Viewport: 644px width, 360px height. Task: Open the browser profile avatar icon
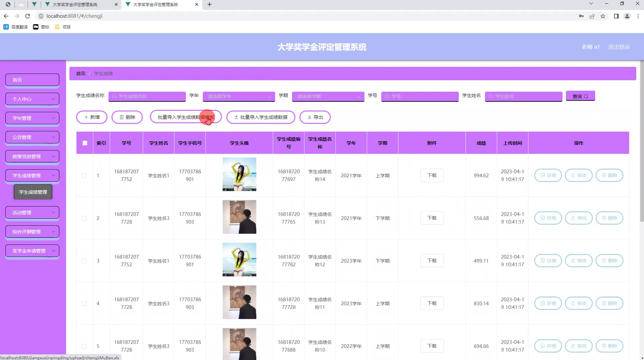click(627, 16)
